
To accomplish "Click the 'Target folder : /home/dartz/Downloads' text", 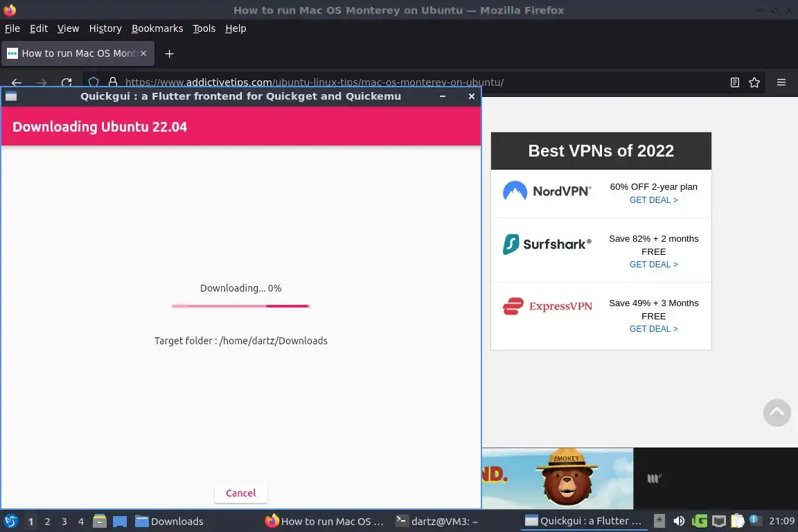I will pos(241,341).
